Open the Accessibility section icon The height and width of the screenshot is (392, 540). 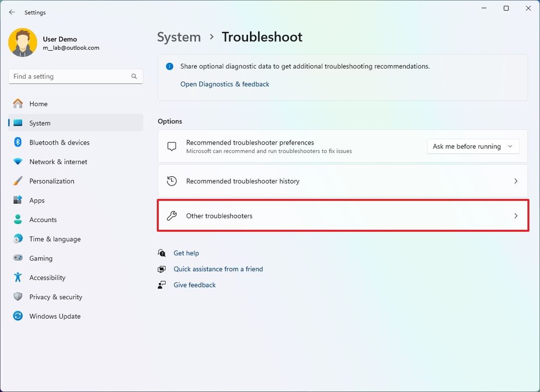tap(17, 278)
